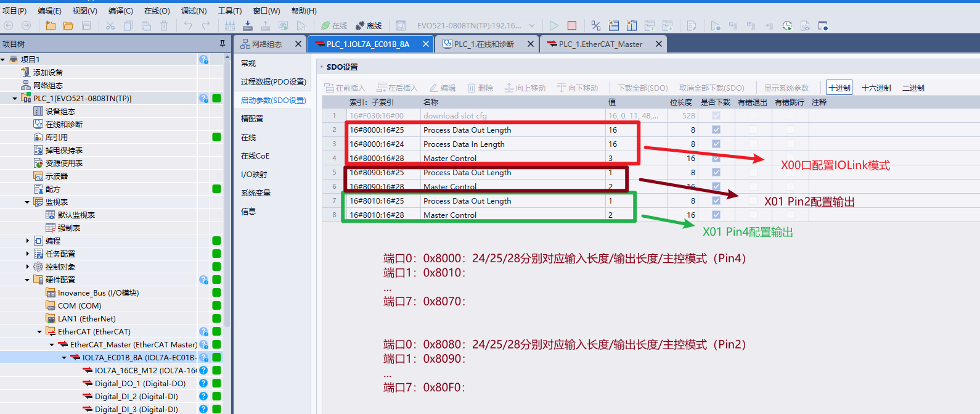Image resolution: width=980 pixels, height=414 pixels.
Task: Close the PLC_1.在线和诊断 tab
Action: pyautogui.click(x=531, y=44)
